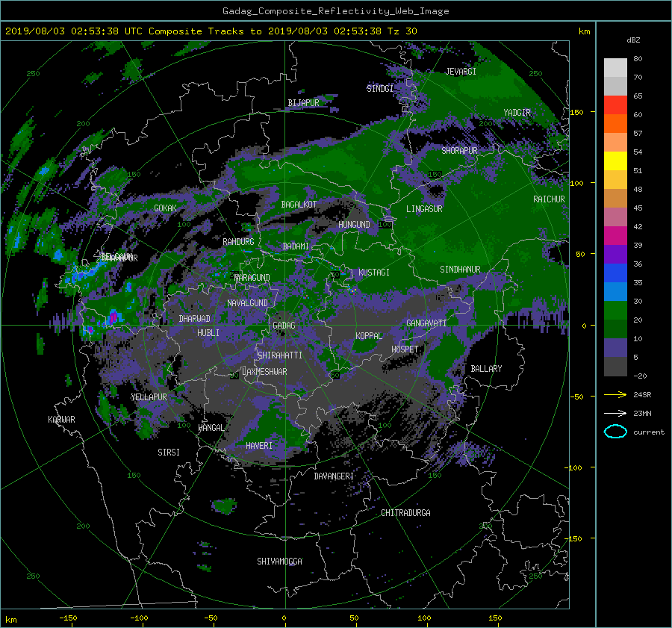The image size is (672, 628).
Task: Click the dBZ legend heading
Action: (633, 40)
